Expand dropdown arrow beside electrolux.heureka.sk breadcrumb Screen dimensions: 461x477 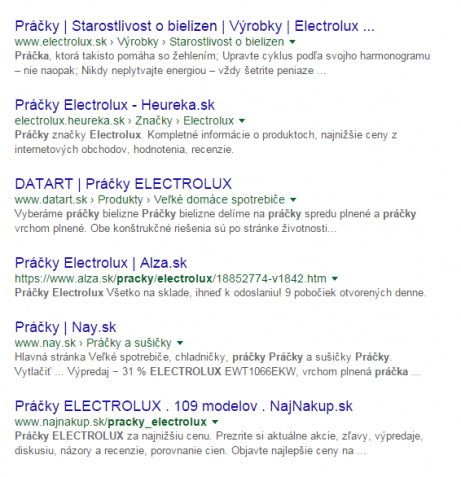coord(242,121)
